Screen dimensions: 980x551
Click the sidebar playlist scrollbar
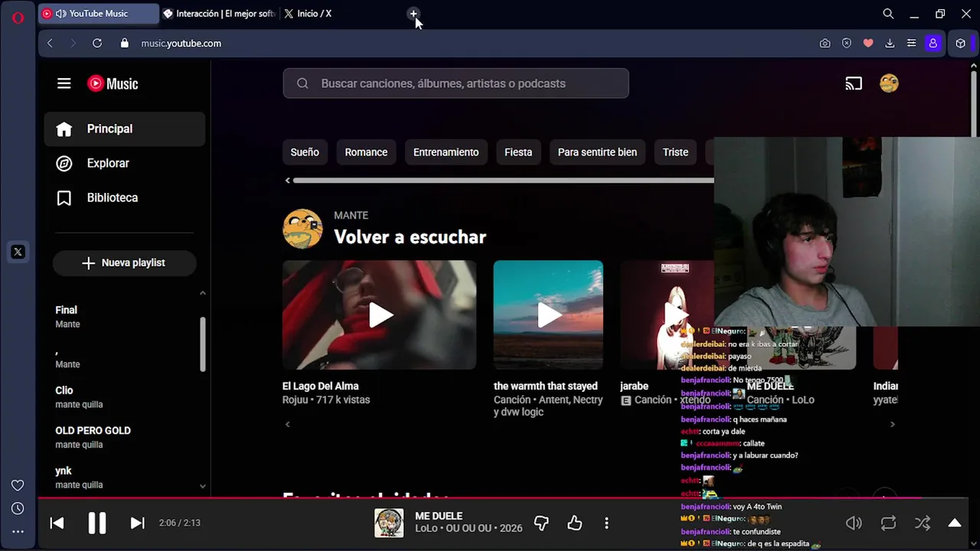203,344
